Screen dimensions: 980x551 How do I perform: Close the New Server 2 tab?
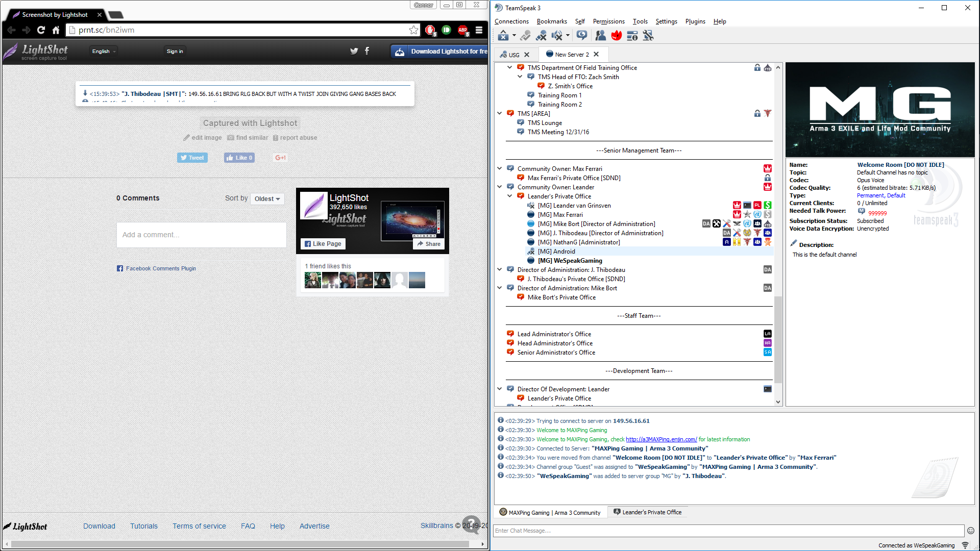pos(596,54)
